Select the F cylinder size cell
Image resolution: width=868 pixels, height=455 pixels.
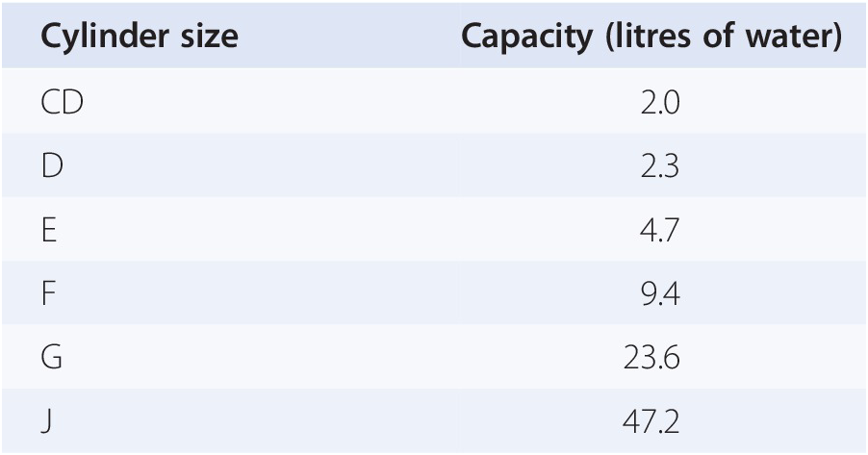pyautogui.click(x=48, y=294)
